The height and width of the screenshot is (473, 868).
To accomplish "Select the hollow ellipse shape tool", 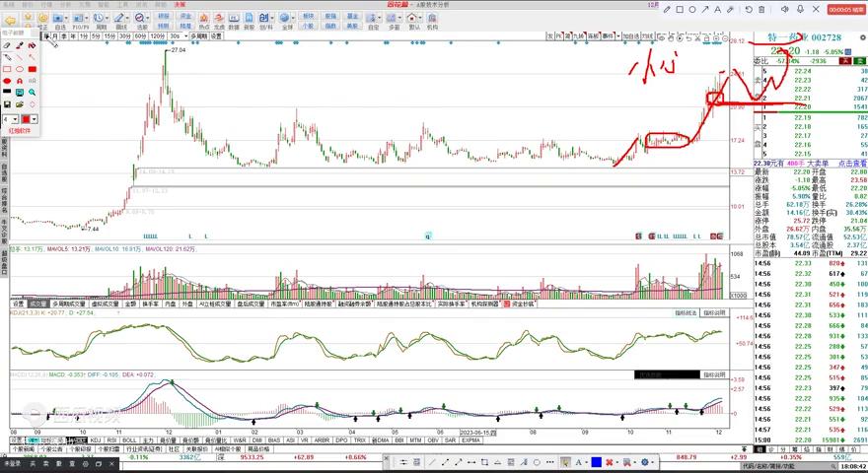I will (20, 69).
